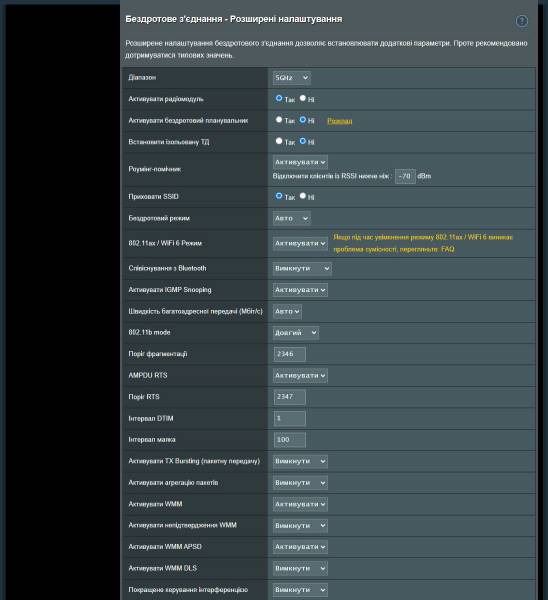The width and height of the screenshot is (548, 600).
Task: Open the Діапазон 5GHz dropdown
Action: point(292,78)
